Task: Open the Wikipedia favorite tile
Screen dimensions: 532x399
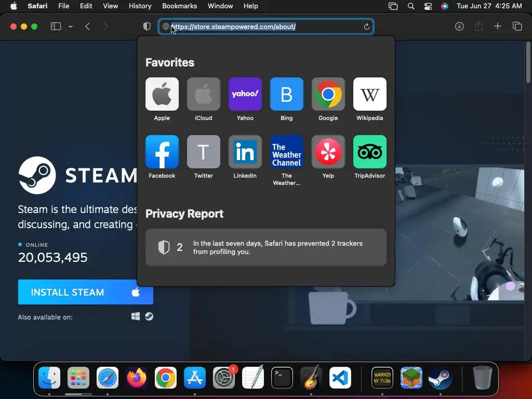Action: point(370,94)
